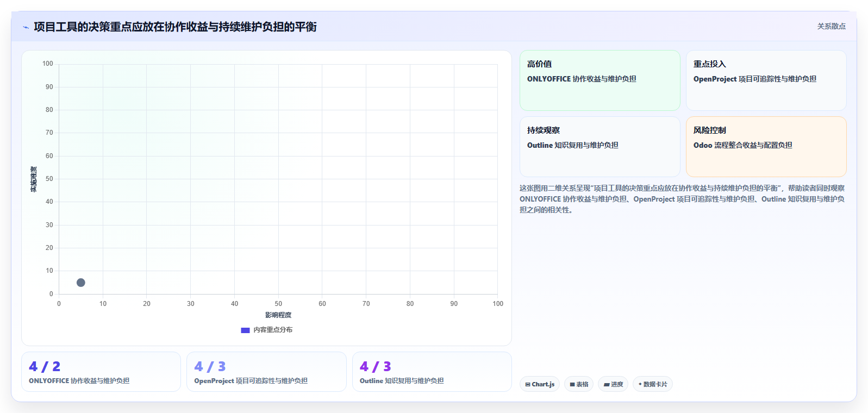This screenshot has height=413, width=868.
Task: Select the 4 / 3 OpenProject stat card
Action: click(x=266, y=372)
